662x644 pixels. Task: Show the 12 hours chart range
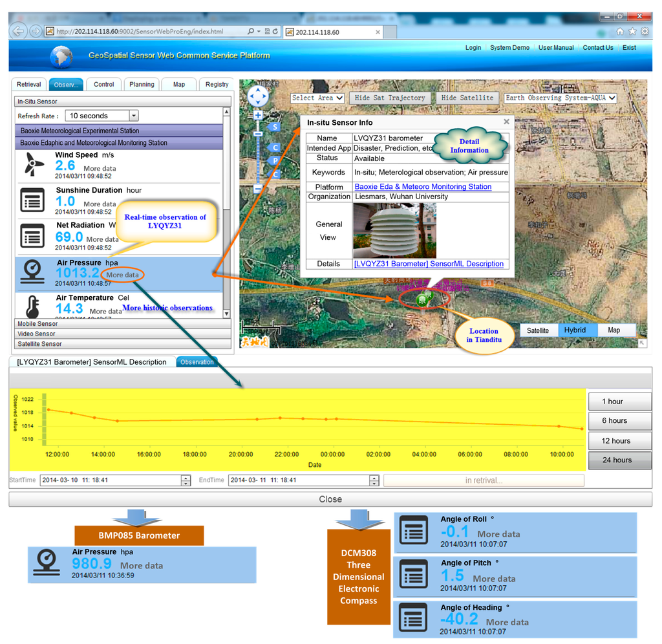click(x=619, y=441)
